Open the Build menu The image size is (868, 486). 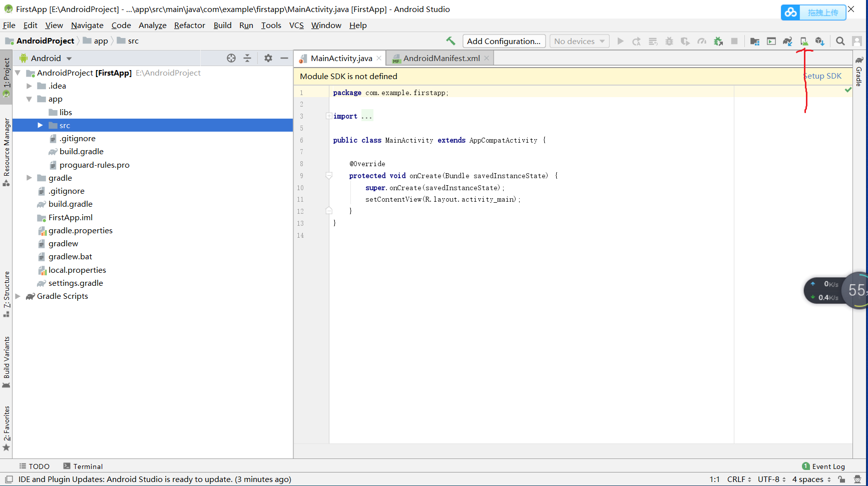(222, 25)
